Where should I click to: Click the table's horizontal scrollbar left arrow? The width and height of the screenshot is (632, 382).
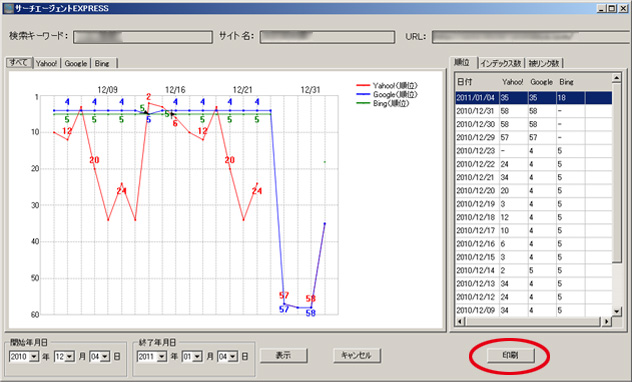coord(460,321)
